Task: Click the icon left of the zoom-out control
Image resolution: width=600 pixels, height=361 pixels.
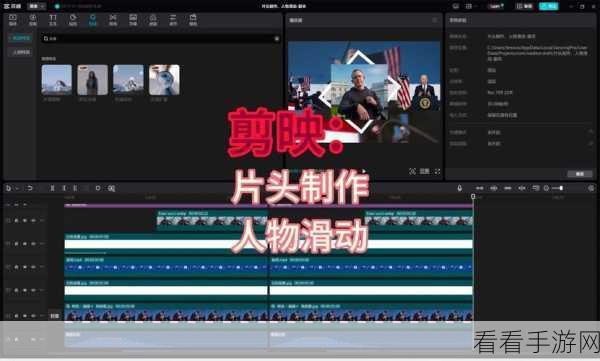Action: tap(536, 188)
